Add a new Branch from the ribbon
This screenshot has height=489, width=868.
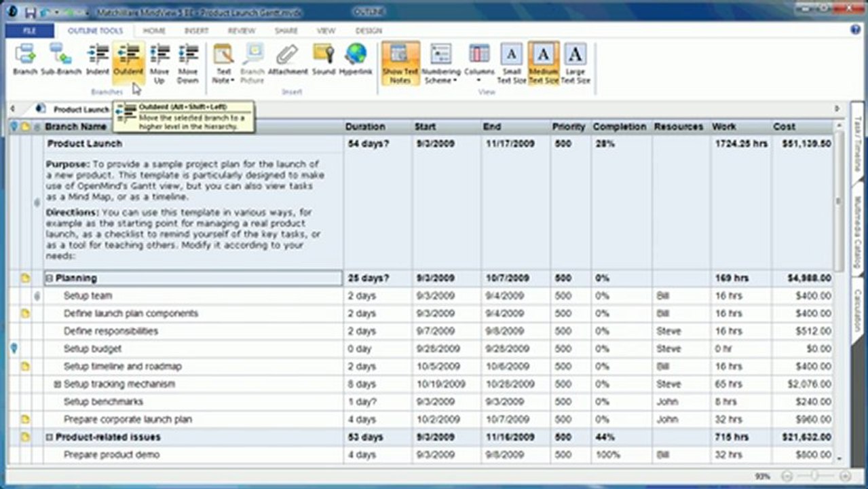coord(25,60)
